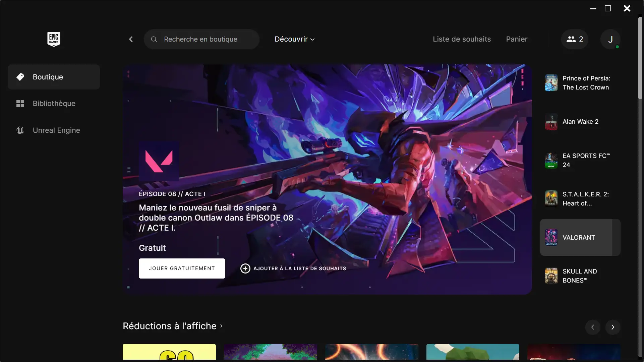Open Liste de souhaits
Viewport: 644px width, 362px height.
point(462,39)
